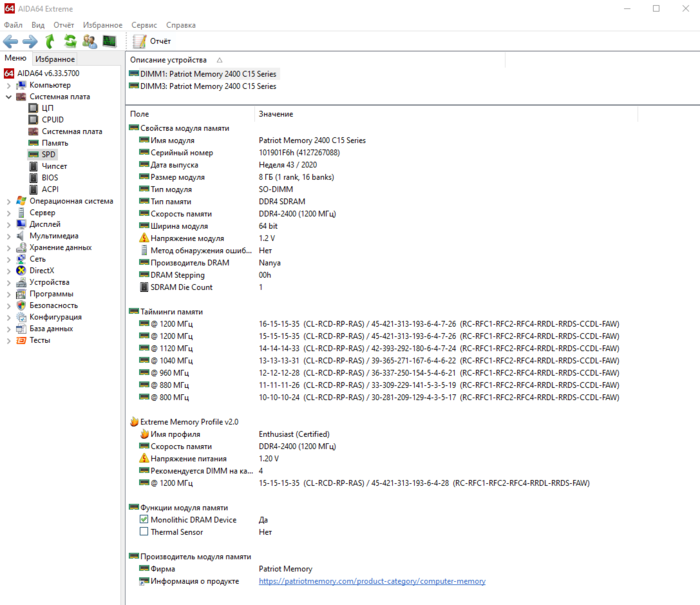This screenshot has width=700, height=605.
Task: Click the Напряжение питания warning icon
Action: [x=144, y=458]
